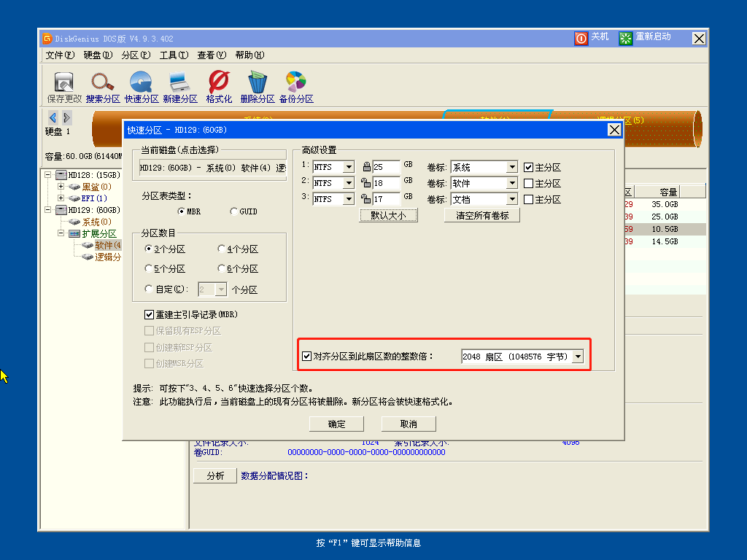Choose the 3个分区 option
The height and width of the screenshot is (560, 747).
(x=148, y=249)
